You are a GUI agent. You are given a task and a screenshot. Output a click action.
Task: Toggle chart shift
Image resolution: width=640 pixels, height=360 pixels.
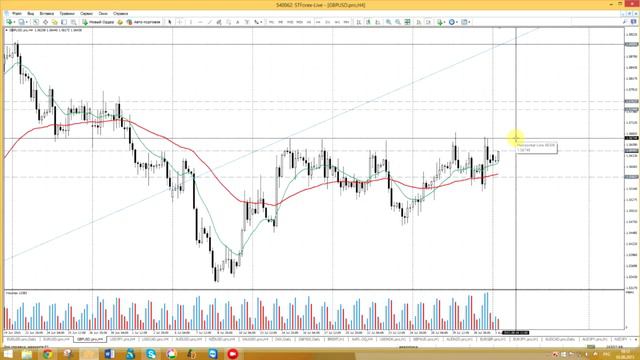coord(428,22)
